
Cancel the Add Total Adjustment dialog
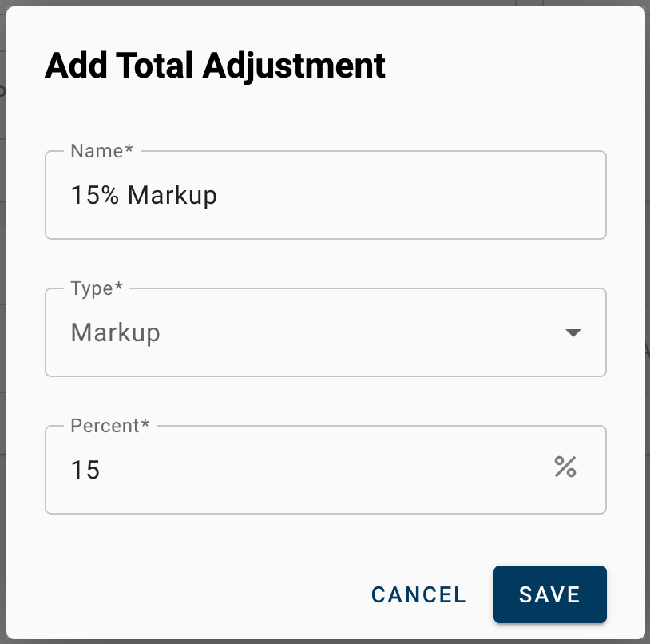418,594
